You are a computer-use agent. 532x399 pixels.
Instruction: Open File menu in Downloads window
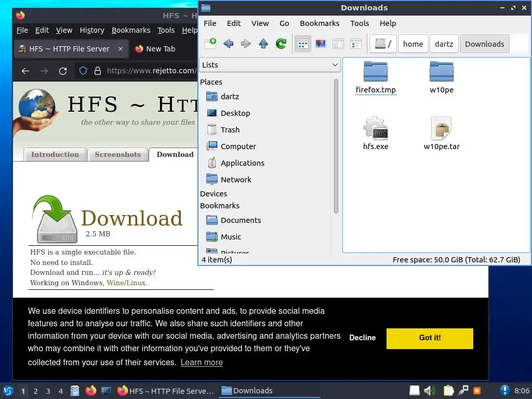(x=210, y=23)
